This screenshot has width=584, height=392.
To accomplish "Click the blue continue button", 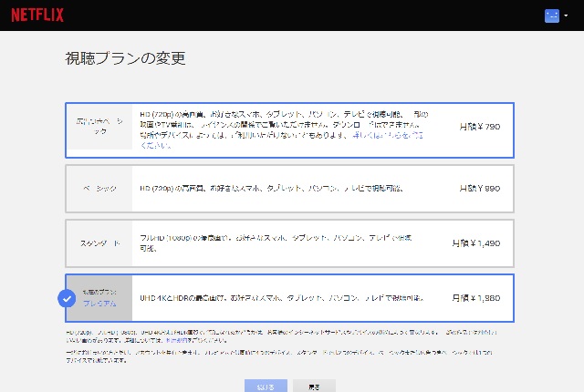I will coord(266,386).
